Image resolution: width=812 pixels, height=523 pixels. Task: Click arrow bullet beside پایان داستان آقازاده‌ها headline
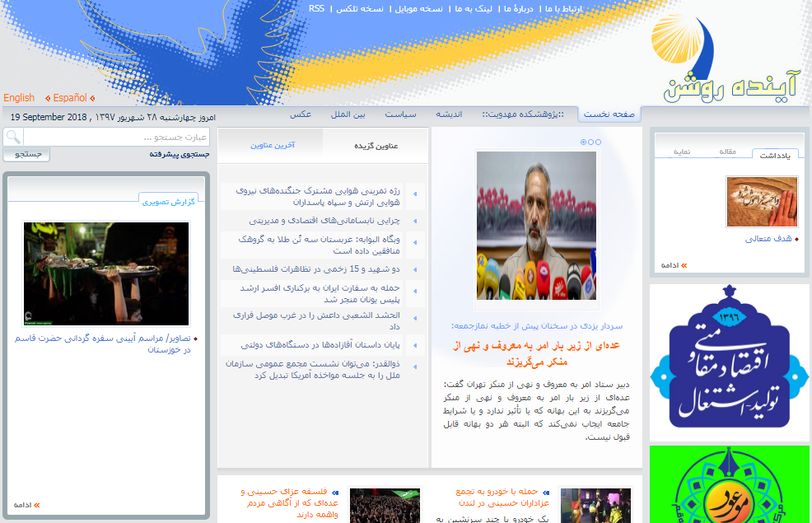click(x=414, y=345)
